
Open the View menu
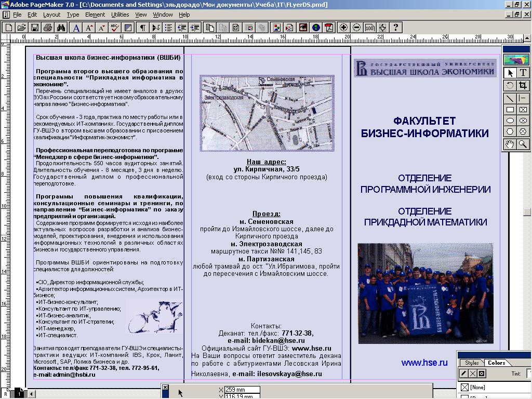tap(141, 15)
